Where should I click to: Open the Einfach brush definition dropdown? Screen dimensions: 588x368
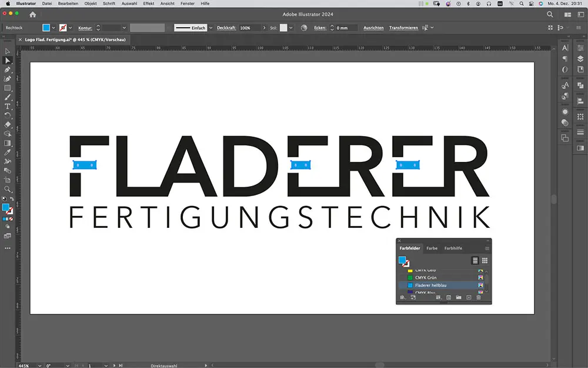click(x=211, y=28)
